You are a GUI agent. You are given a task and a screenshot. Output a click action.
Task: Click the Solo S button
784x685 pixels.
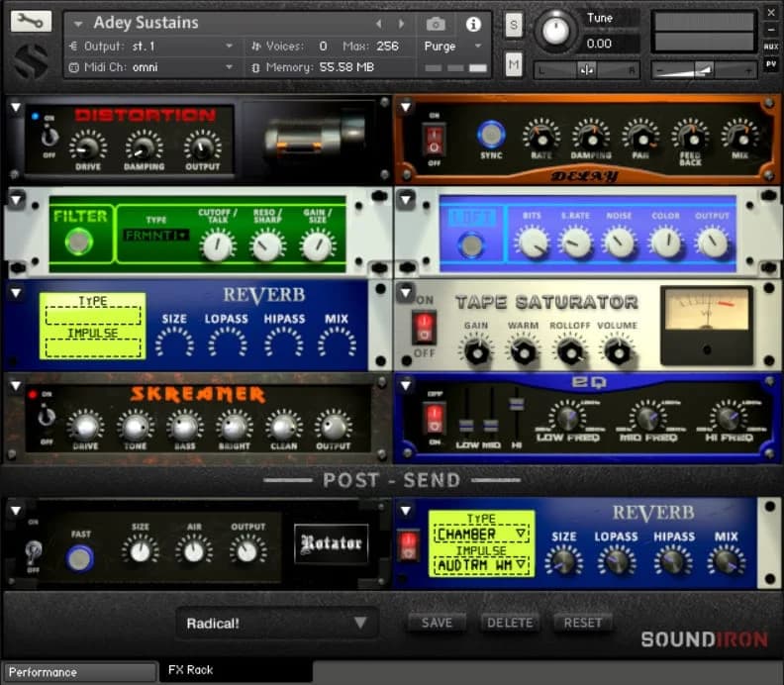[x=514, y=27]
